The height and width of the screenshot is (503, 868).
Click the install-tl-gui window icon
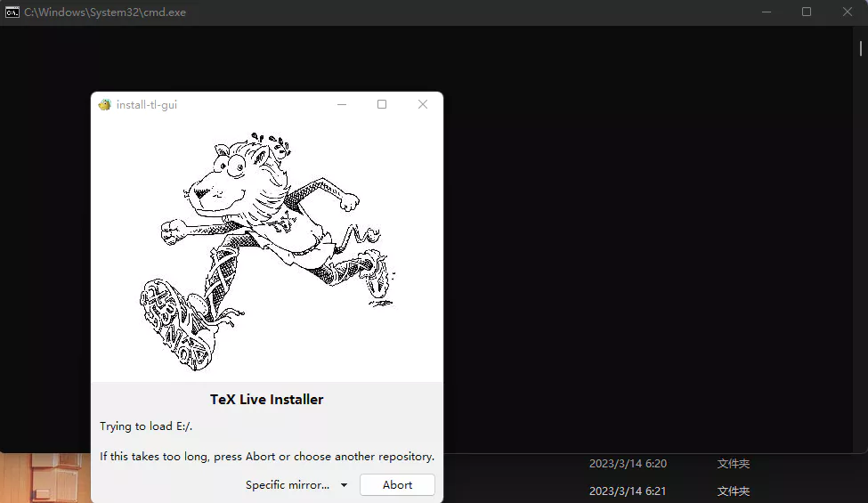coord(105,104)
